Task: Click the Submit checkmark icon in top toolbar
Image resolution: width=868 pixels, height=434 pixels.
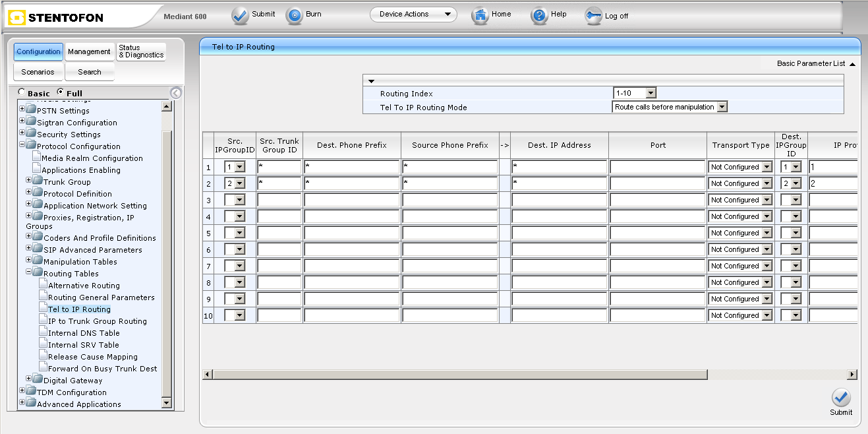Action: (x=241, y=15)
